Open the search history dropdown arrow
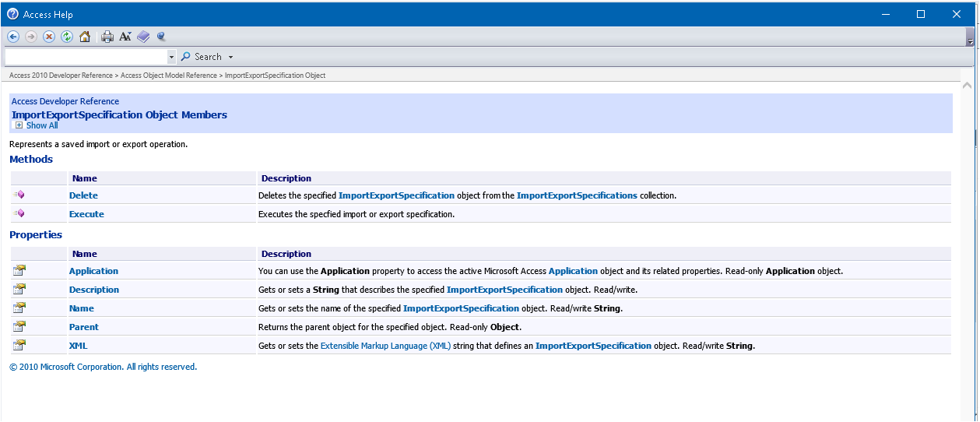980x422 pixels. pos(172,57)
